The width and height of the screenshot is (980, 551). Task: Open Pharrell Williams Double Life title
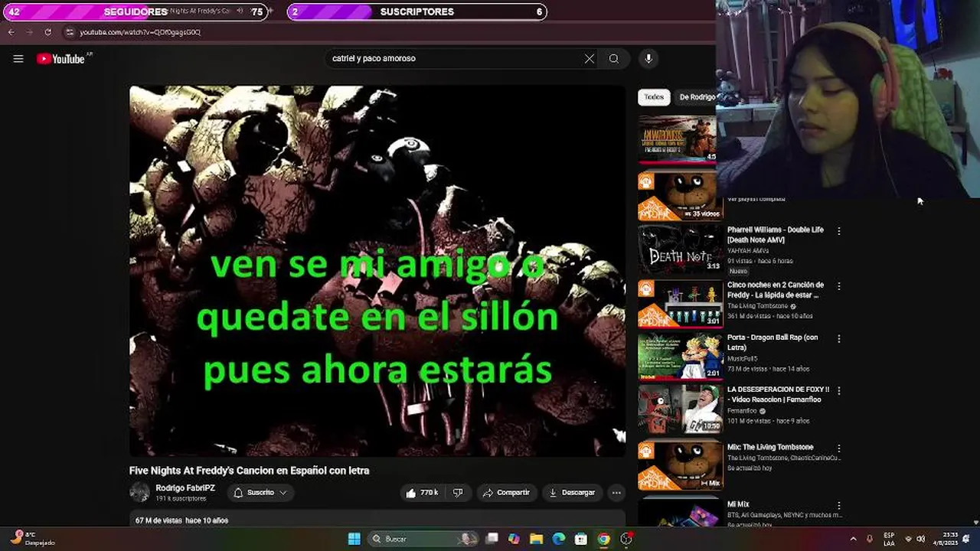click(x=775, y=235)
